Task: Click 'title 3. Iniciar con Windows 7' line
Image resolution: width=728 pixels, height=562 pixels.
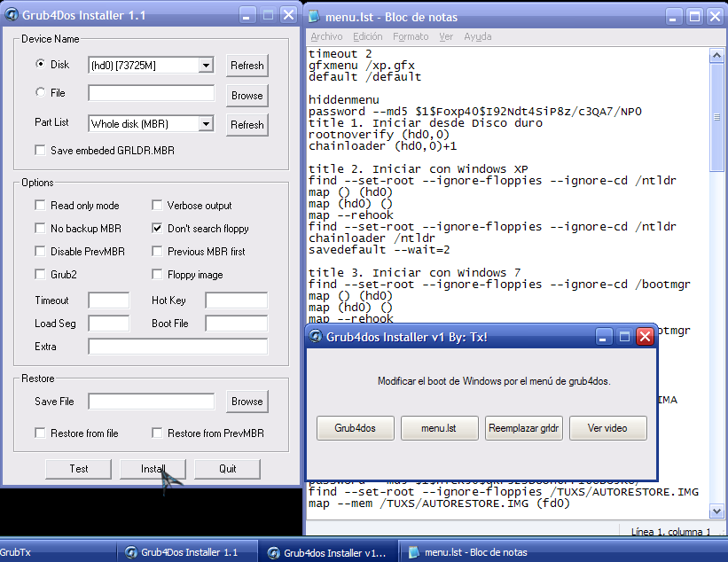Action: pyautogui.click(x=415, y=272)
